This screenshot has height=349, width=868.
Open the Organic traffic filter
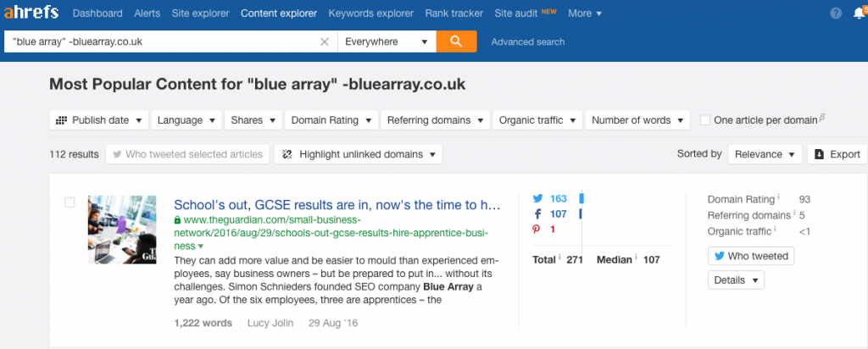[x=537, y=120]
